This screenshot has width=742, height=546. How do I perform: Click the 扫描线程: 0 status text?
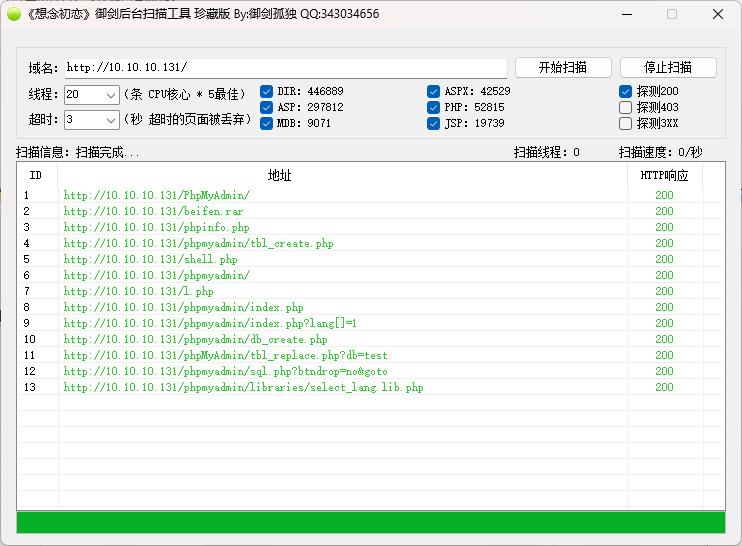click(x=547, y=152)
